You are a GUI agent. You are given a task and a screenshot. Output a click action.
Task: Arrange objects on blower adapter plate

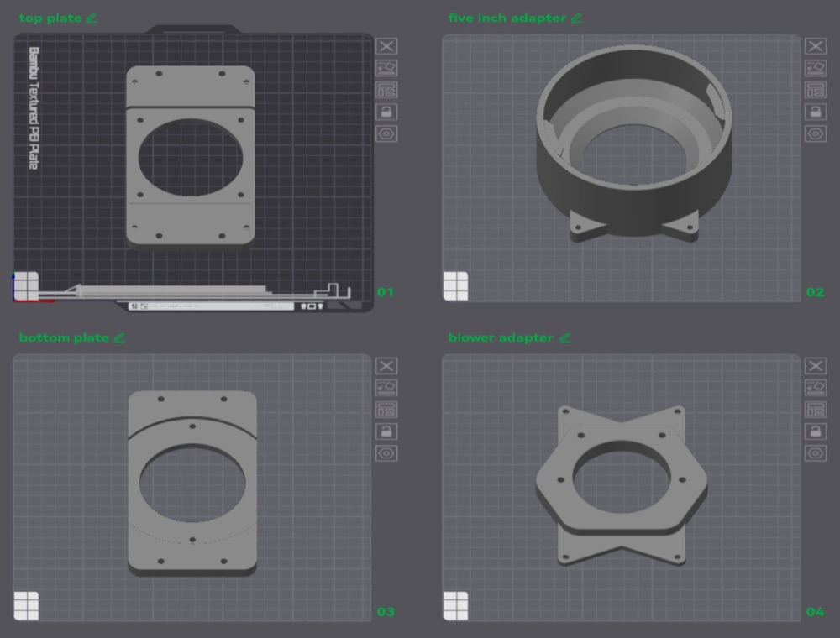click(x=816, y=410)
